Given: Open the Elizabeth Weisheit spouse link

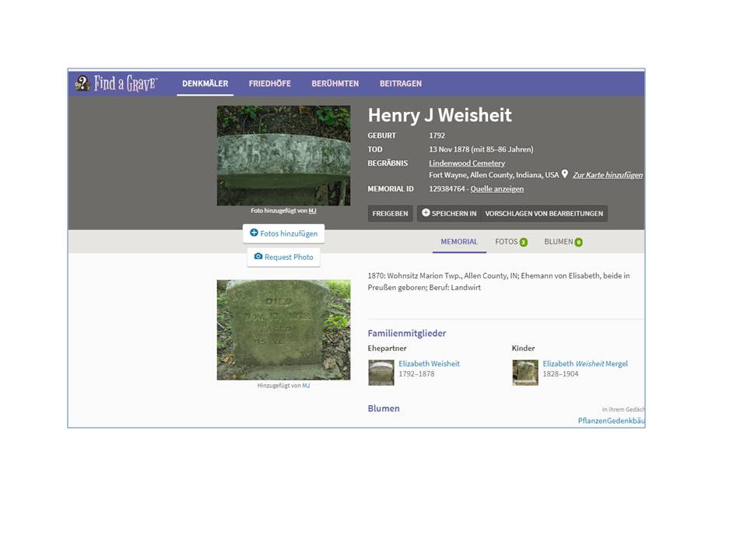Looking at the screenshot, I should 430,363.
